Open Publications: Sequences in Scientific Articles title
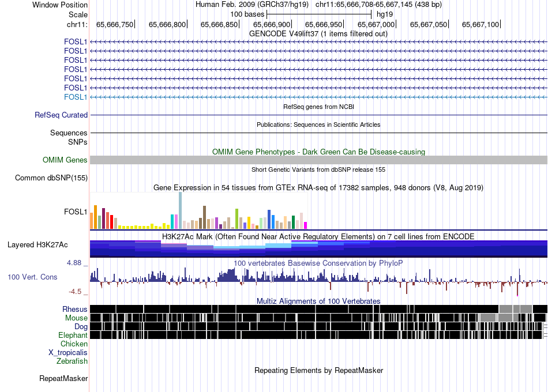The height and width of the screenshot is (392, 548). pos(318,125)
